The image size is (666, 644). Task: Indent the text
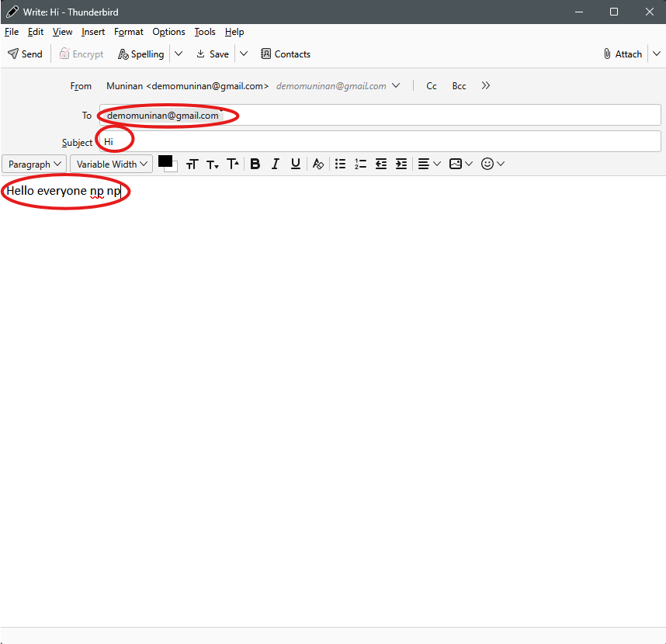[401, 164]
